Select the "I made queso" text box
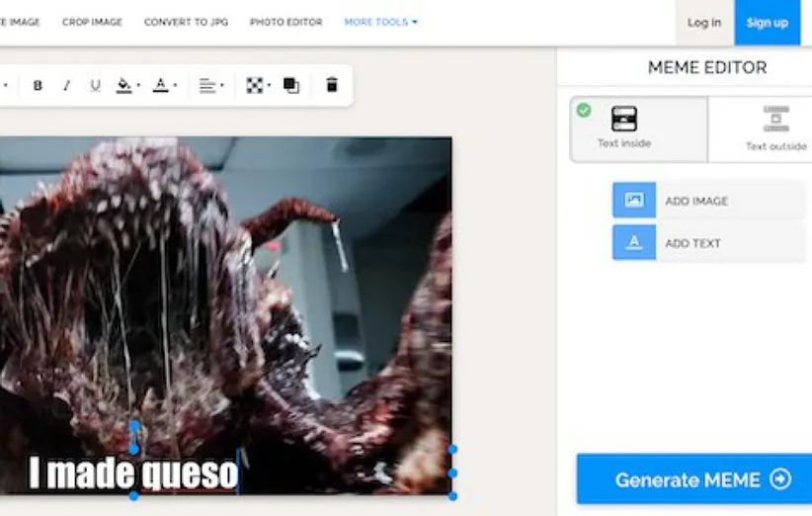This screenshot has width=812, height=516. click(x=133, y=473)
